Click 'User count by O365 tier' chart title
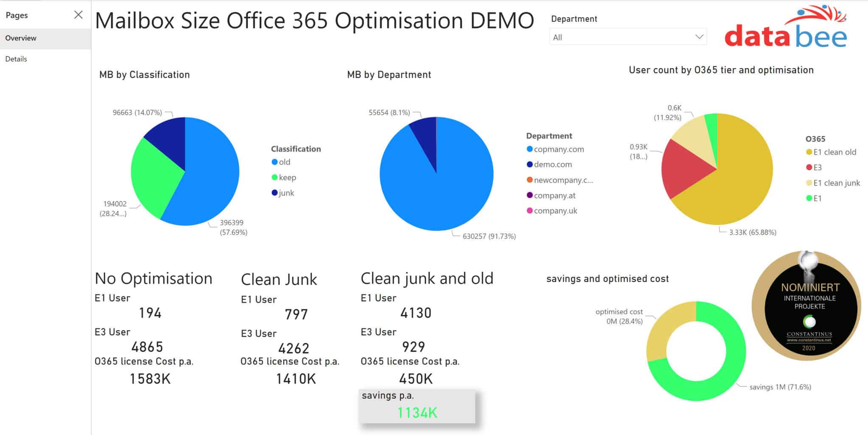Image resolution: width=868 pixels, height=435 pixels. coord(721,70)
